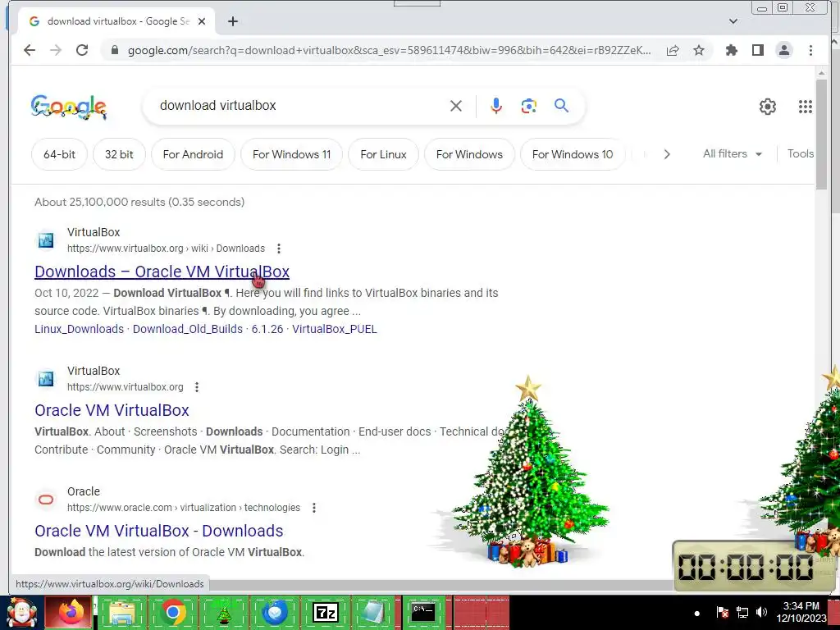
Task: Open the Chrome extensions puzzle icon
Action: click(x=731, y=50)
